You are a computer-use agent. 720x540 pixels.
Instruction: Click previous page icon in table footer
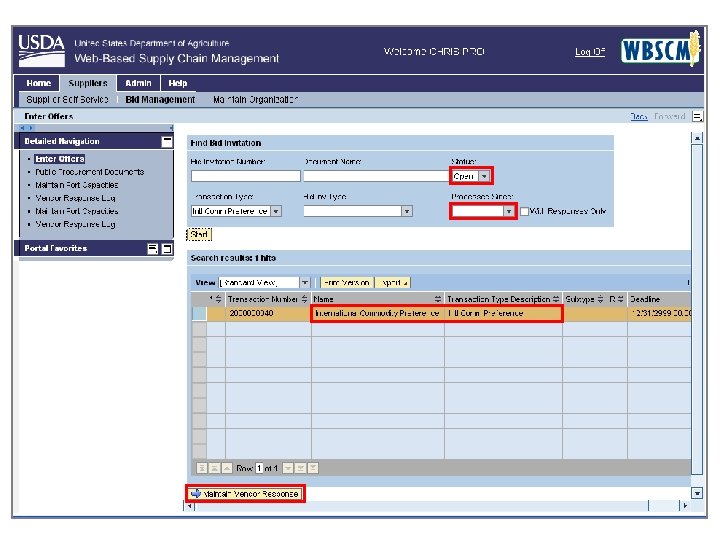(x=214, y=468)
